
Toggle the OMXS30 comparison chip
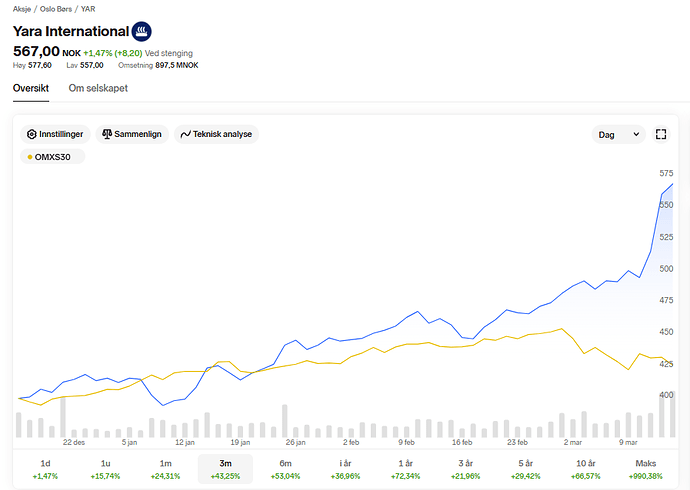click(54, 157)
